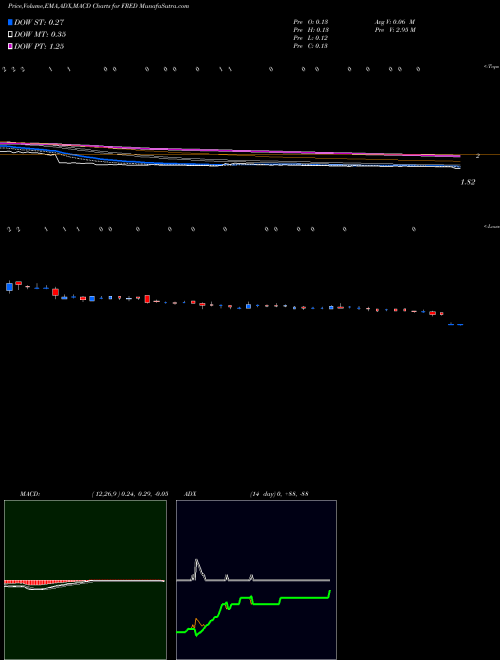This screenshot has height=660, width=500.
Task: Click the '<-Tops' axis label
Action: tap(492, 67)
